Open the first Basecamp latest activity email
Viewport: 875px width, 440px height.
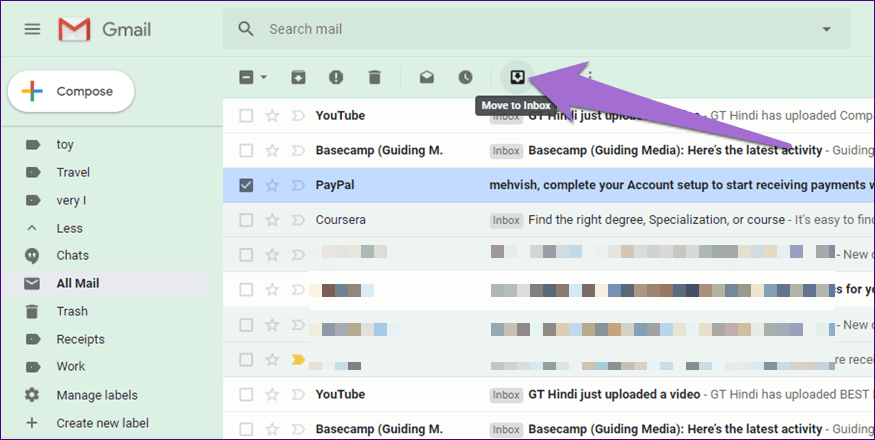pos(549,150)
